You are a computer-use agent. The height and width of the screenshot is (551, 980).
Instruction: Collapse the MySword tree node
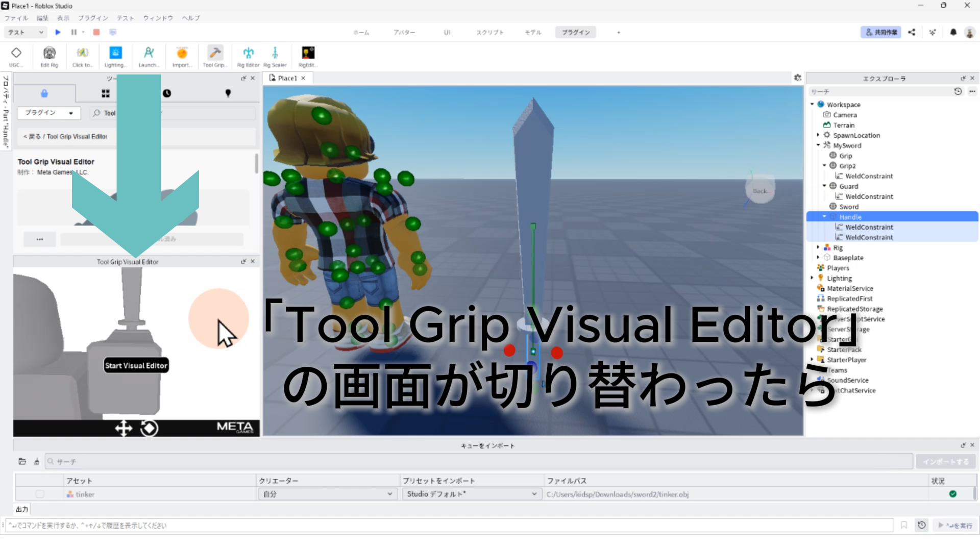pyautogui.click(x=818, y=145)
